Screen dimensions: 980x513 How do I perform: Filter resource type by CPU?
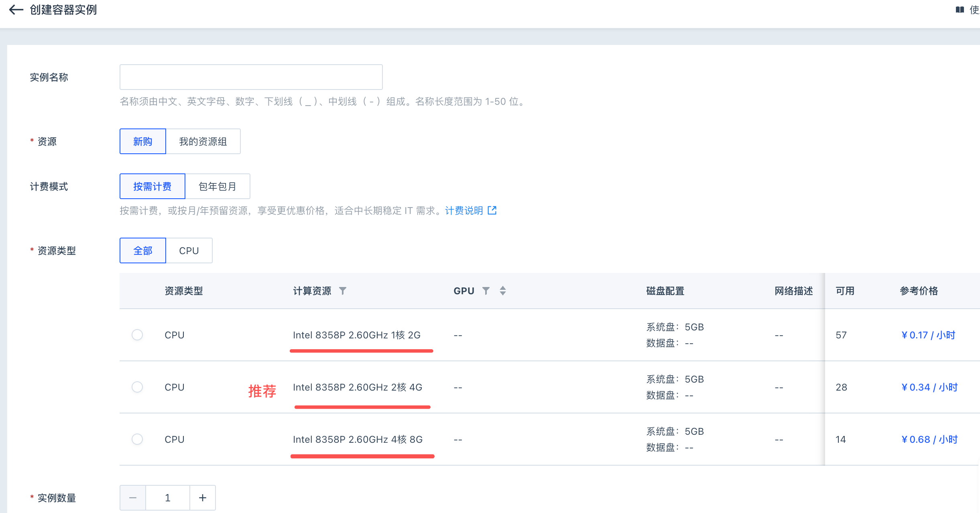(x=189, y=250)
